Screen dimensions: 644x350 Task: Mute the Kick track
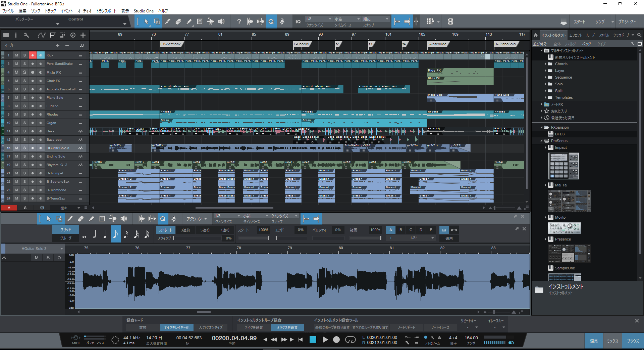tap(16, 55)
